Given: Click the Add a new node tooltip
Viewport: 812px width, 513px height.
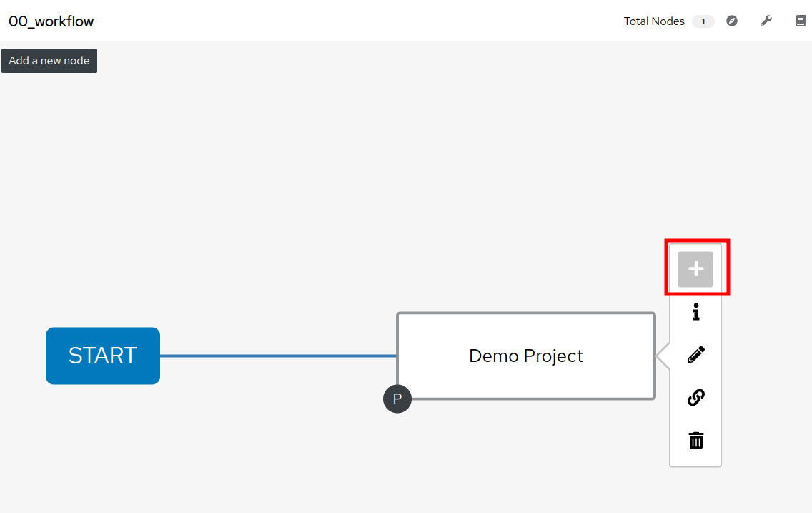Looking at the screenshot, I should tap(49, 61).
